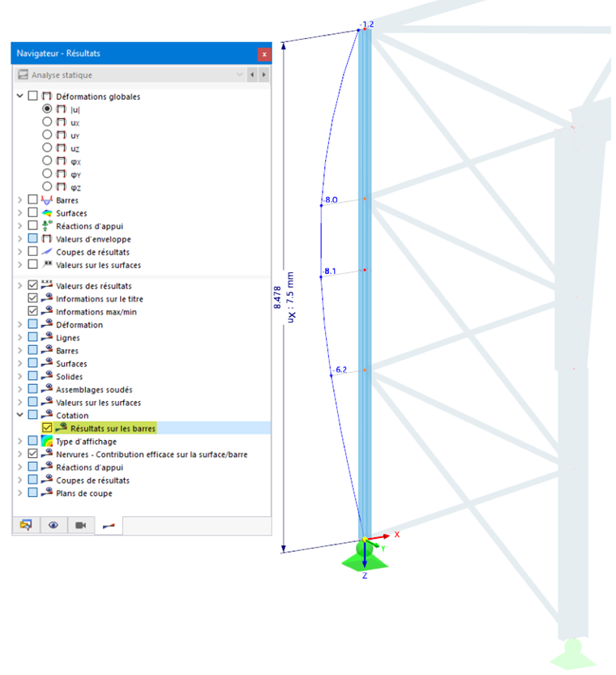Select the φX rotation radio button
Image resolution: width=616 pixels, height=675 pixels.
click(x=47, y=160)
